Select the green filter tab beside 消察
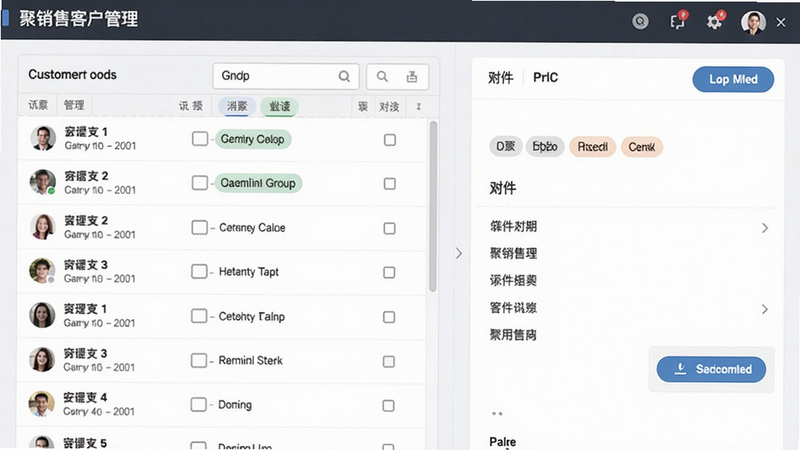 (x=280, y=106)
